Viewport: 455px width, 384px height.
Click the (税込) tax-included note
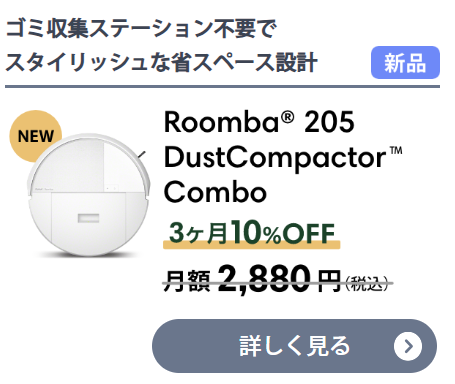pos(367,284)
